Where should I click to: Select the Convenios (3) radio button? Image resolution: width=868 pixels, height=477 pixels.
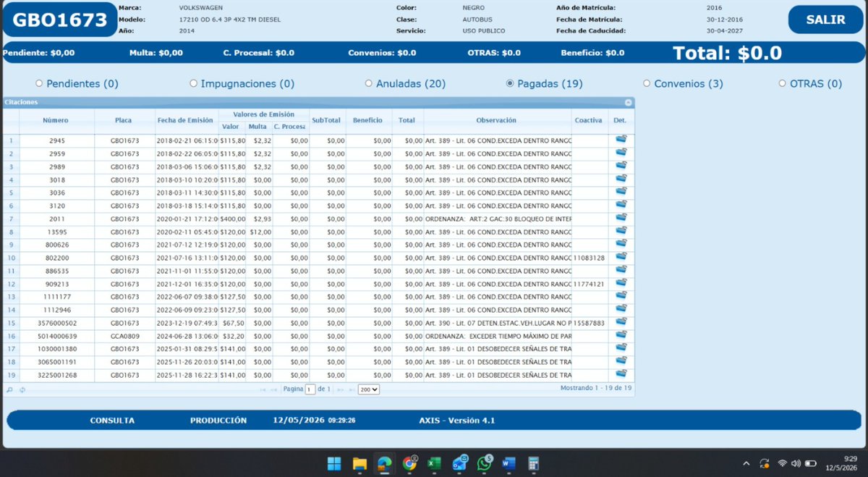[x=647, y=83]
